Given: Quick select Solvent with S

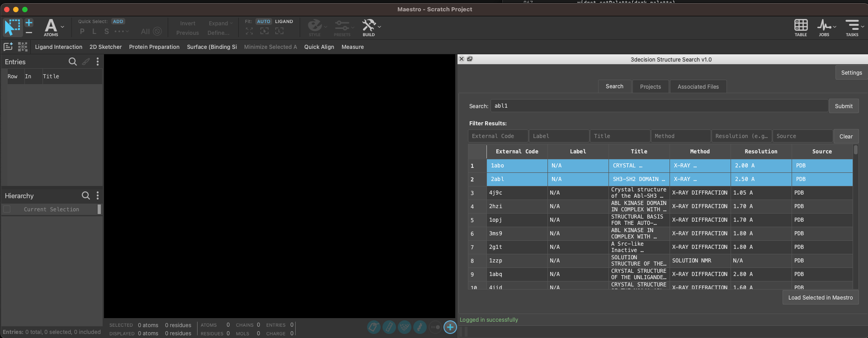Looking at the screenshot, I should click(107, 31).
